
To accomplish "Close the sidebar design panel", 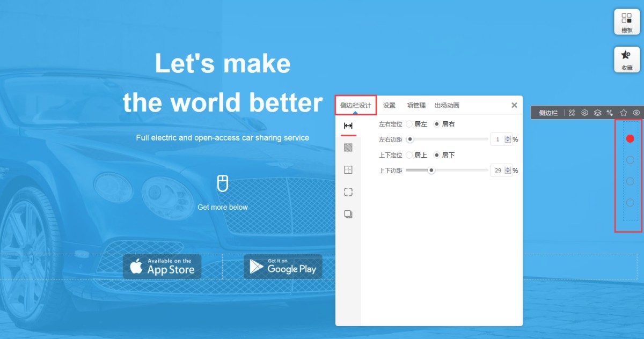I will (x=514, y=105).
